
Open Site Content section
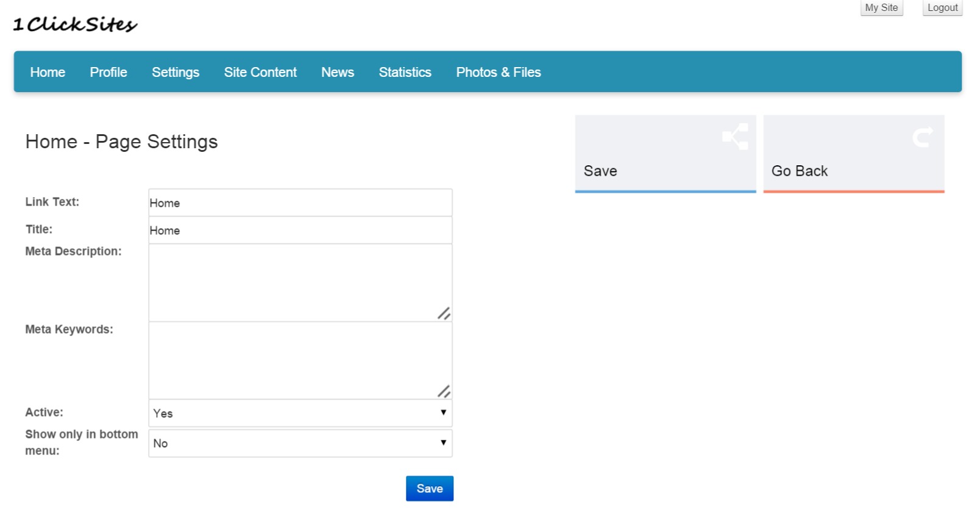pyautogui.click(x=260, y=72)
